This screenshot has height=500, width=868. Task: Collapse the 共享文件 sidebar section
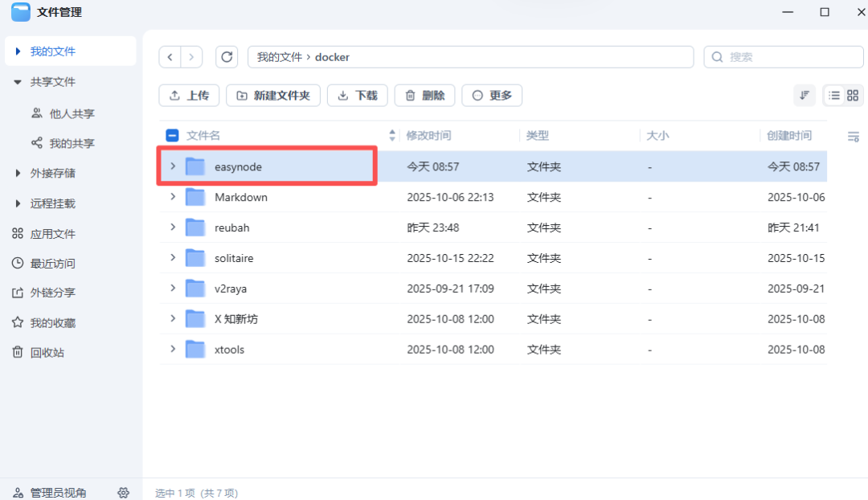pyautogui.click(x=18, y=81)
